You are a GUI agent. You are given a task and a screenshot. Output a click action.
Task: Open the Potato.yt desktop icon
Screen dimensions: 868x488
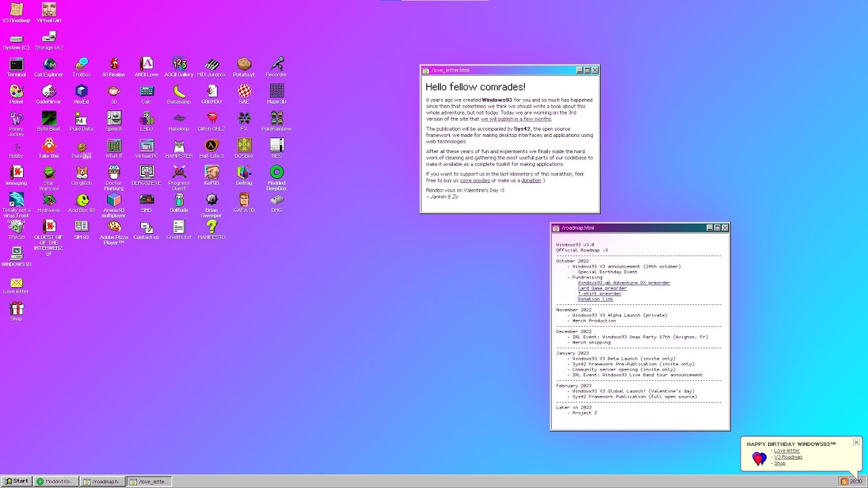(x=244, y=67)
